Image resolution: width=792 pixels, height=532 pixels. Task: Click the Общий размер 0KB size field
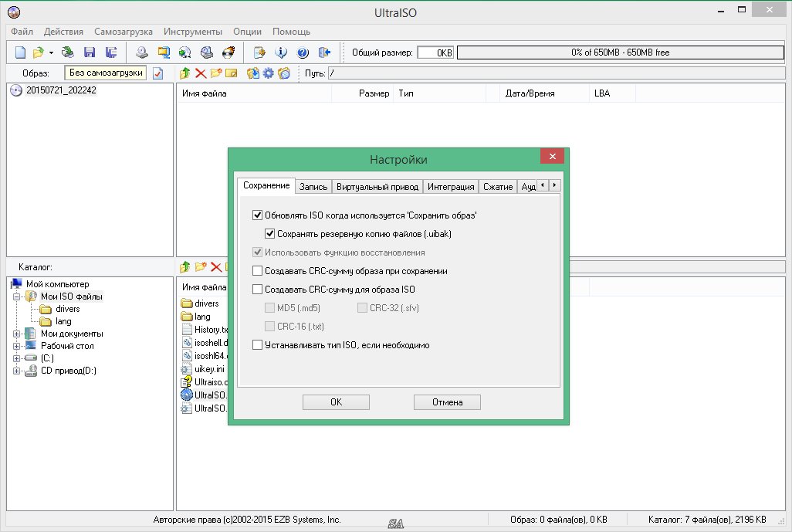coord(435,53)
